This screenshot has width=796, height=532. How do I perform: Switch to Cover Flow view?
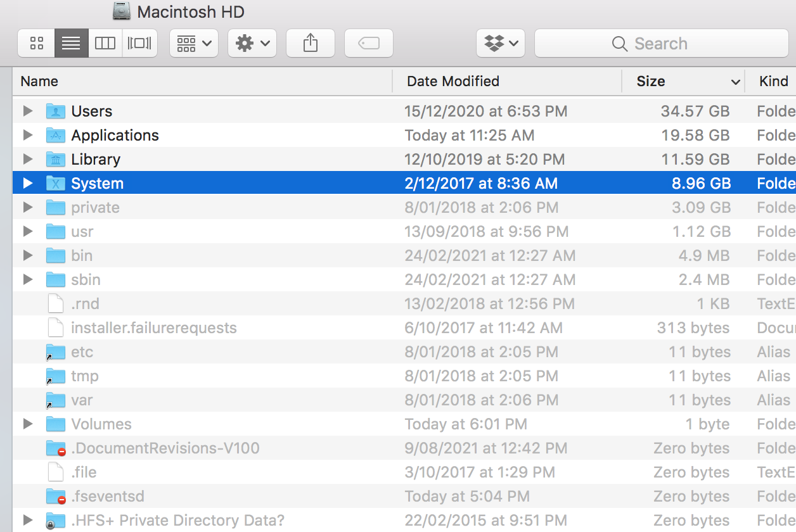coord(139,44)
